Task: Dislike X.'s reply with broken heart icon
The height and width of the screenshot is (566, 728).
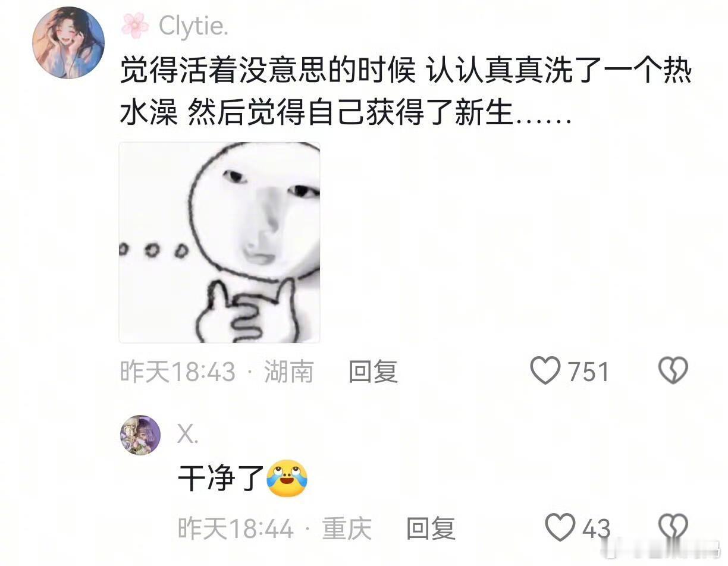Action: (x=673, y=527)
